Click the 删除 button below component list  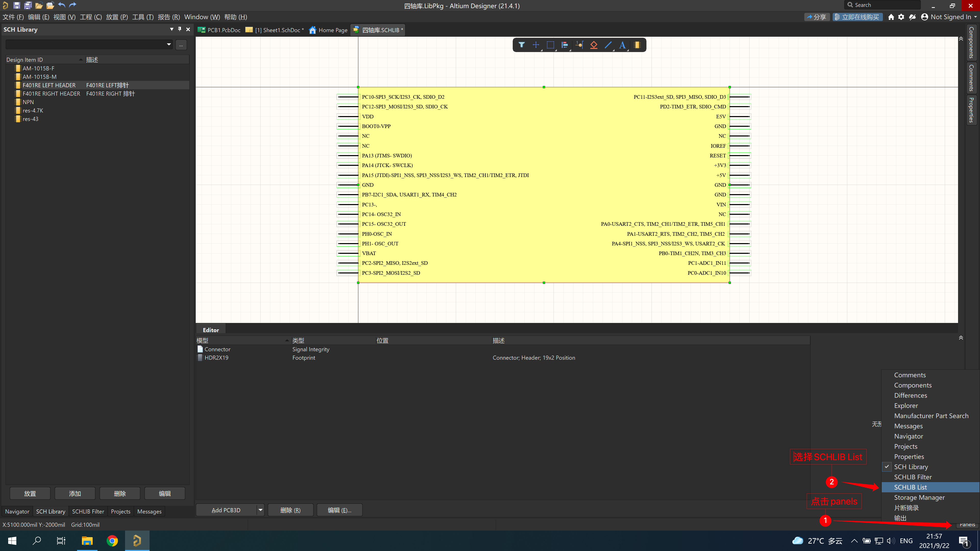[120, 494]
